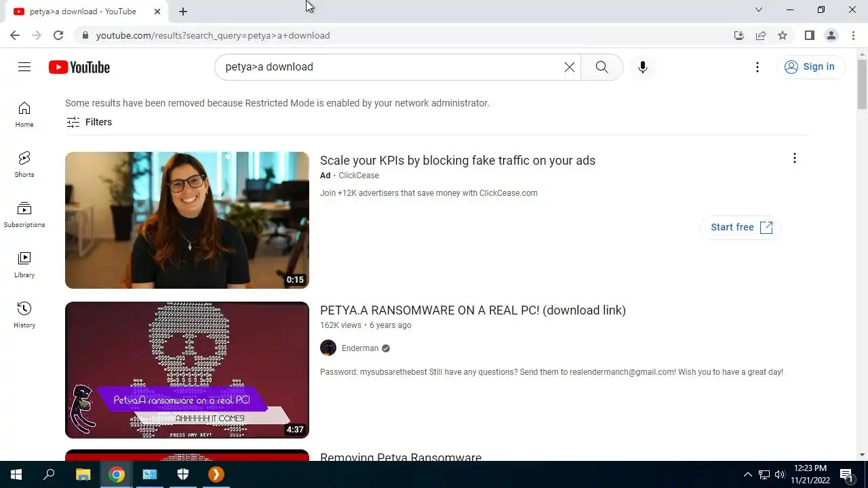Image resolution: width=868 pixels, height=488 pixels.
Task: Open the ClickCease ad video thumbnail
Action: pos(187,220)
